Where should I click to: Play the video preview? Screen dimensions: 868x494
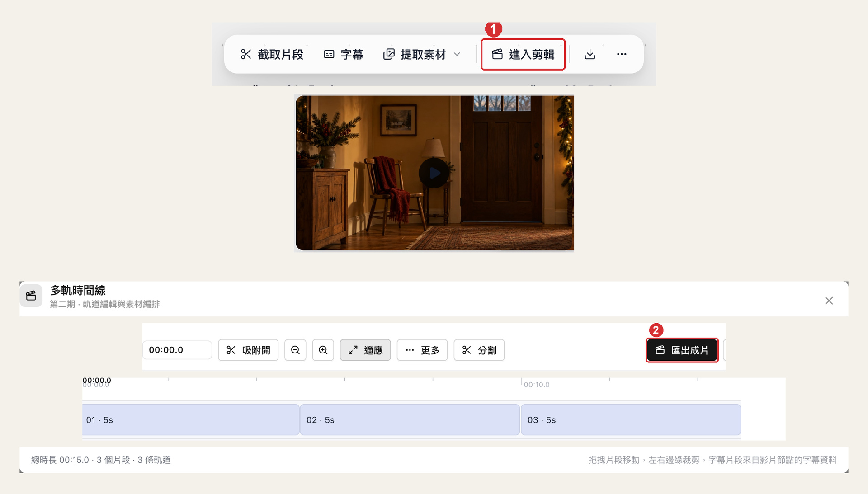tap(434, 173)
